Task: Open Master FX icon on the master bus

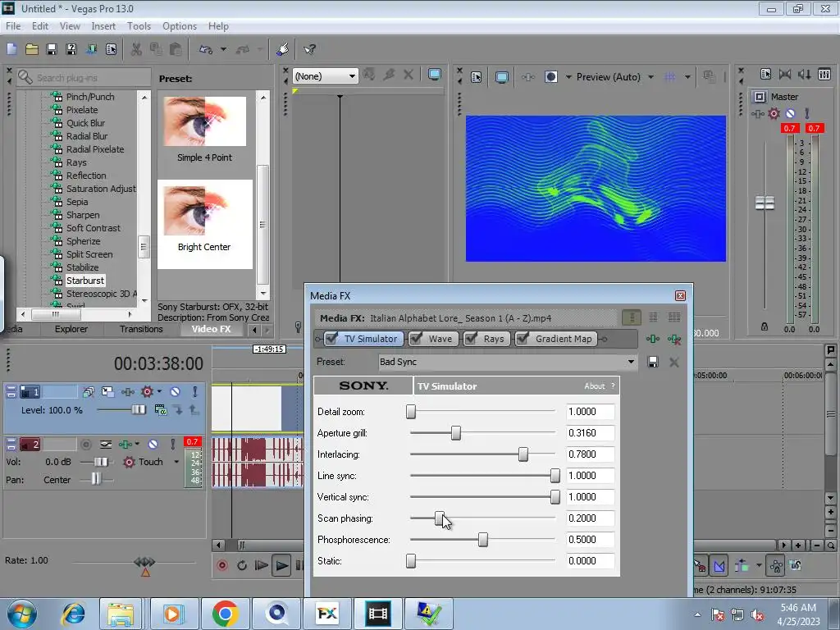Action: 757,113
